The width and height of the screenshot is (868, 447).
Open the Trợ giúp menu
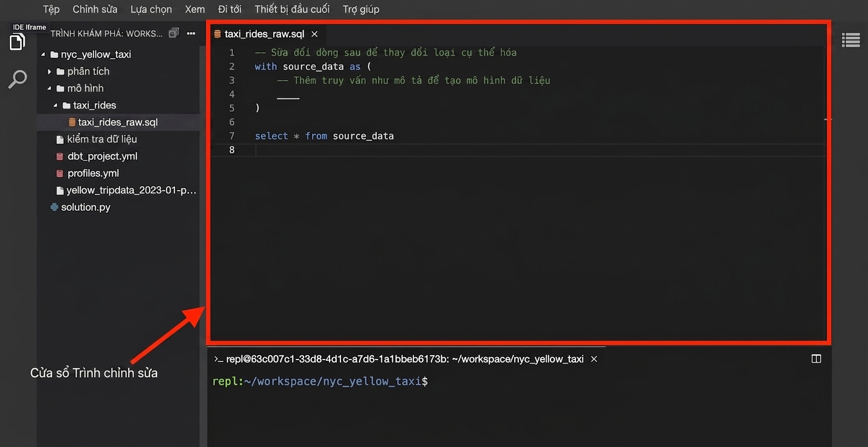[x=361, y=9]
